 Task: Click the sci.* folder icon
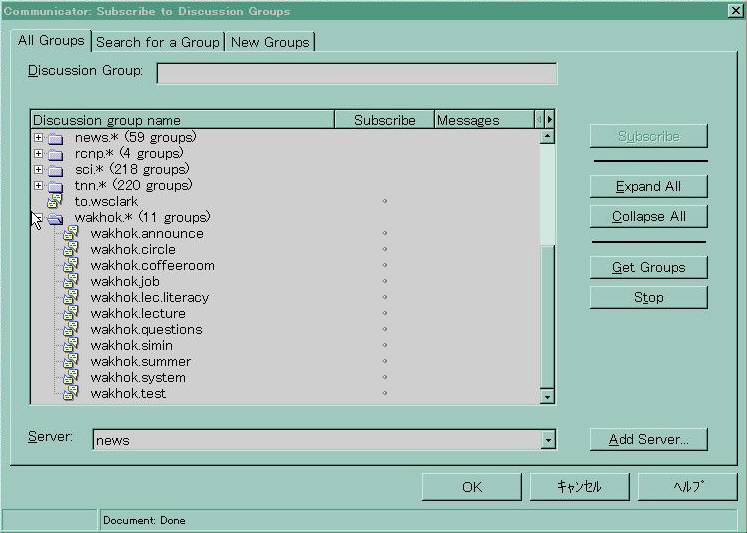(x=55, y=170)
